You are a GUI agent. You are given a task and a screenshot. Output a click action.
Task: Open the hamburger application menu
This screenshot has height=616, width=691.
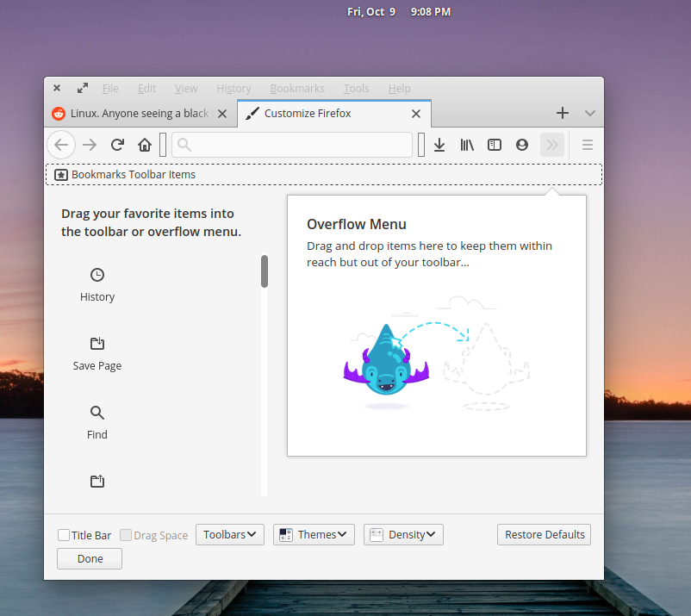(x=588, y=145)
